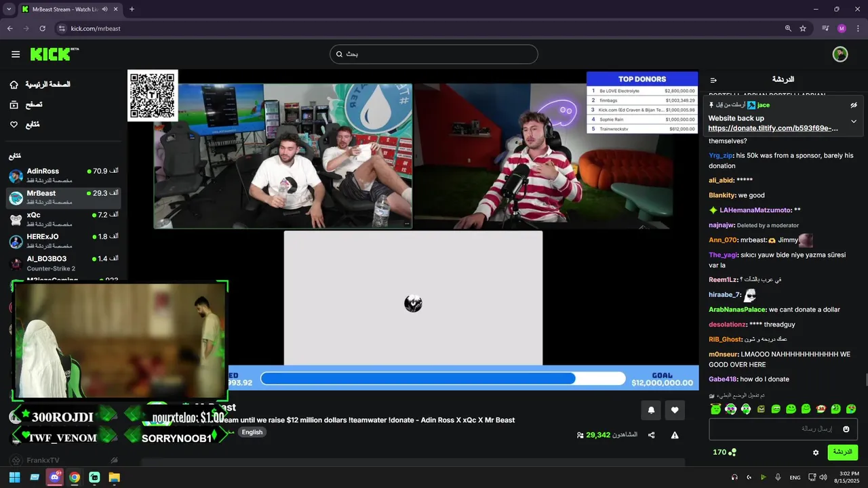Click username Gabe418 in chat
868x488 pixels.
tap(722, 379)
